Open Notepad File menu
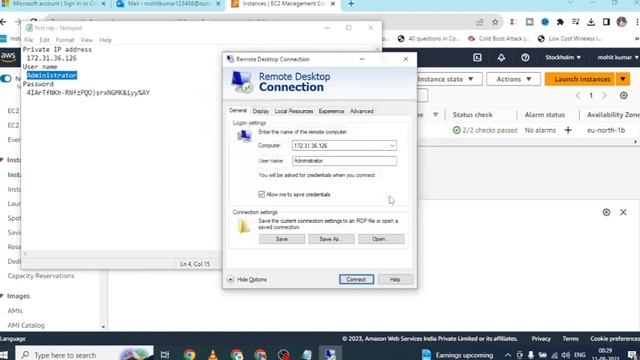The image size is (640, 360). pos(29,40)
